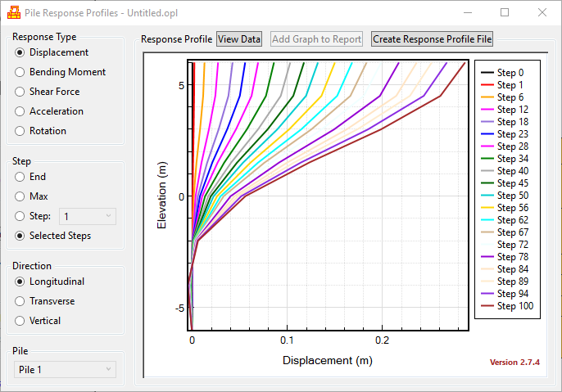Select the Rotation response option

(20, 131)
